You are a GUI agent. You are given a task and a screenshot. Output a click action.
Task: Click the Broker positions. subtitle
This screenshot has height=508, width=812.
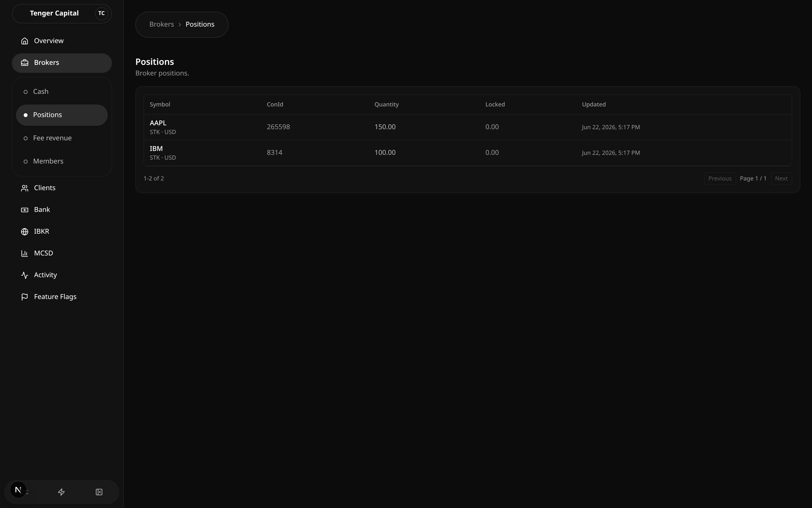[162, 73]
